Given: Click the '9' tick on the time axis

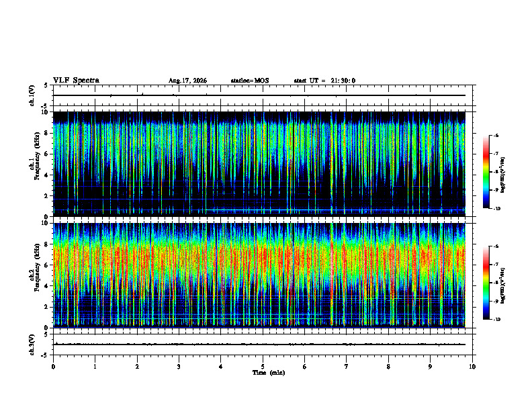Looking at the screenshot, I should point(430,367).
